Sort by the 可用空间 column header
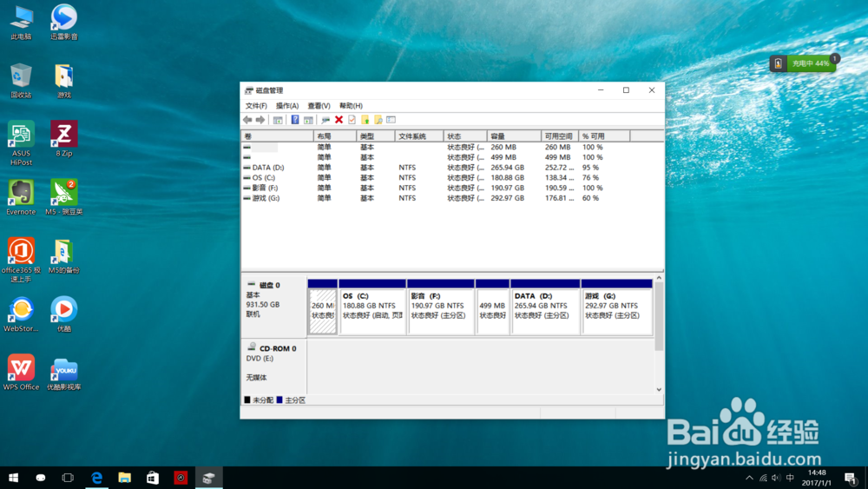868x489 pixels. [x=559, y=136]
